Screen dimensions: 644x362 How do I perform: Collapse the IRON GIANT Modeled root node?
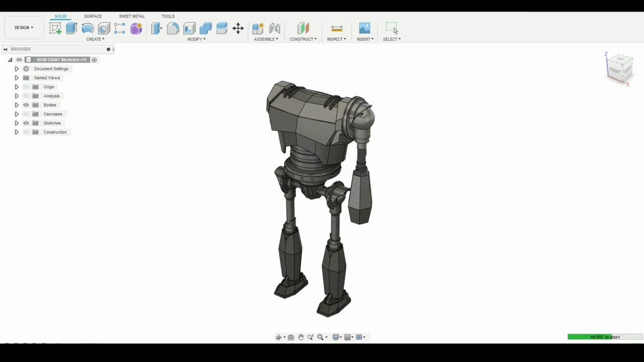pyautogui.click(x=10, y=60)
